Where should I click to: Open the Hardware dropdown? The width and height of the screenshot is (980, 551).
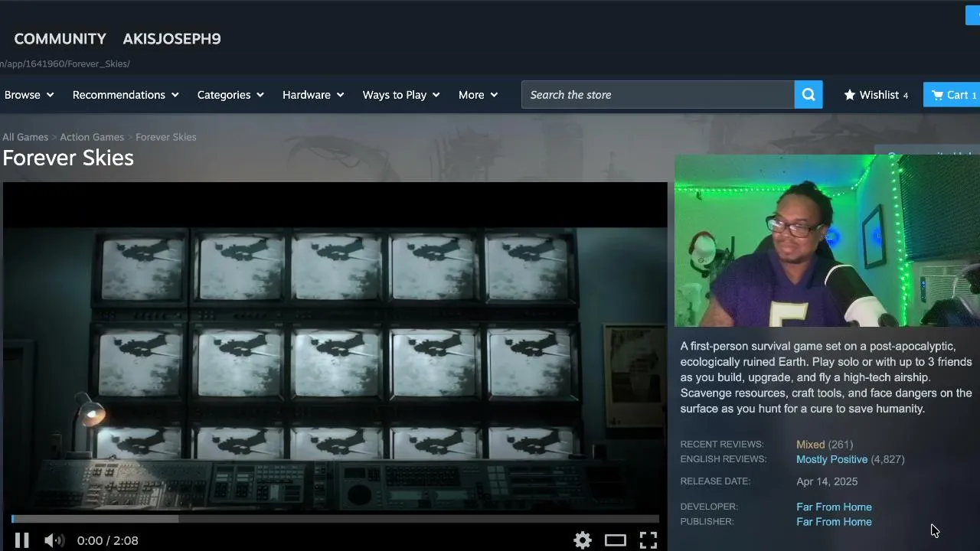pyautogui.click(x=313, y=95)
